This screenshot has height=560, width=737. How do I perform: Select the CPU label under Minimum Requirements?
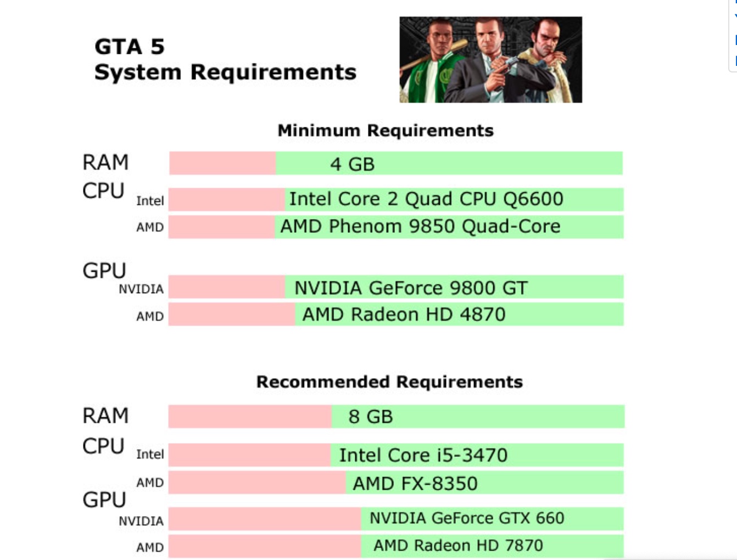(103, 191)
